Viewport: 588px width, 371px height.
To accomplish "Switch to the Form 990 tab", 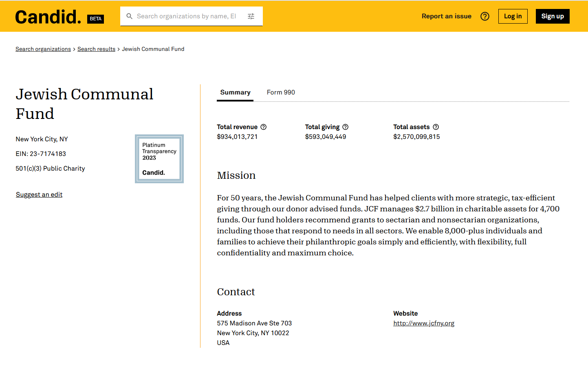I will 281,92.
